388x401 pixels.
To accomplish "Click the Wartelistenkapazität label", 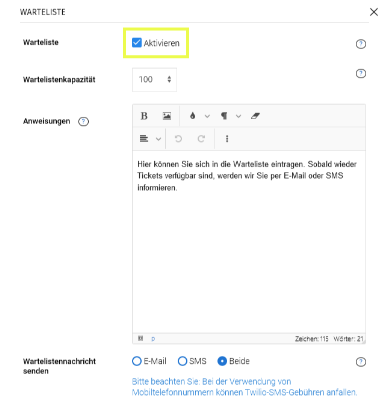I will pos(59,80).
